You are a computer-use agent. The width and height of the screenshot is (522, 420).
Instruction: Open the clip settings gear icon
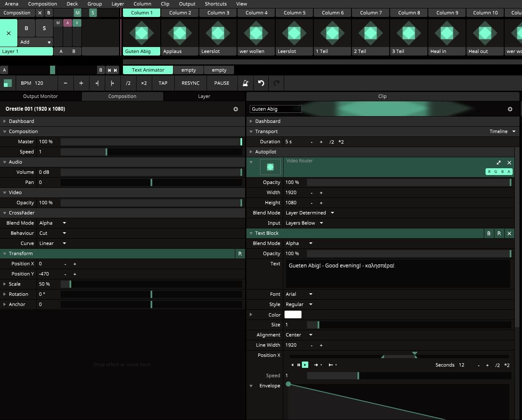coord(510,109)
